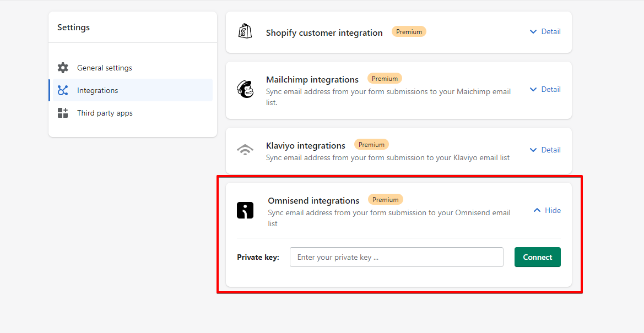Screen dimensions: 644x333
Task: Click the Shopify bag logo icon
Action: coord(245,31)
